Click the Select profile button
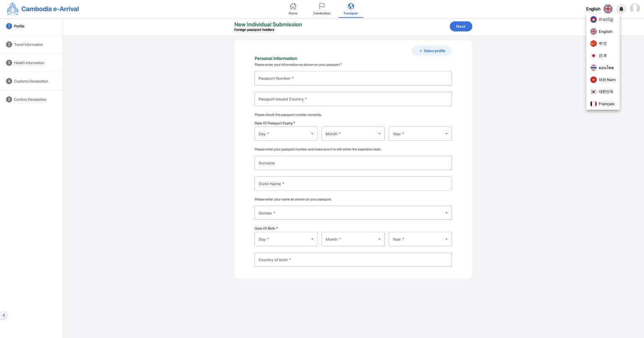644x338 pixels. [x=432, y=51]
